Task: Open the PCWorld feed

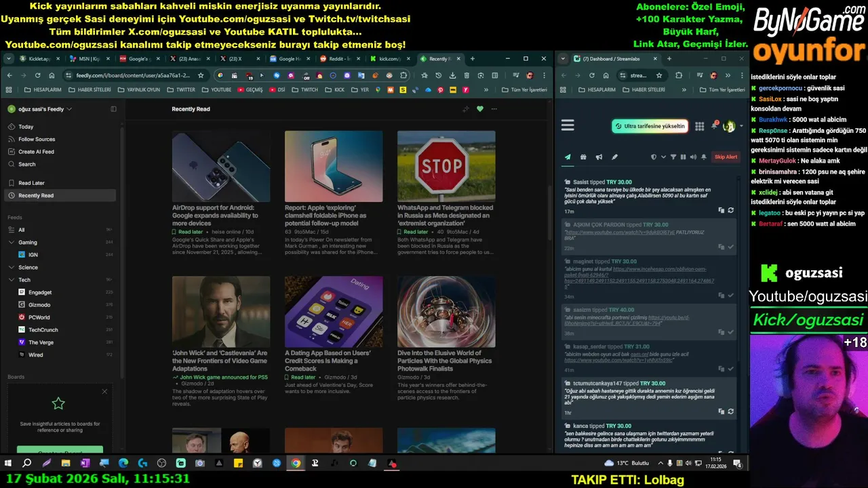Action: pyautogui.click(x=39, y=317)
